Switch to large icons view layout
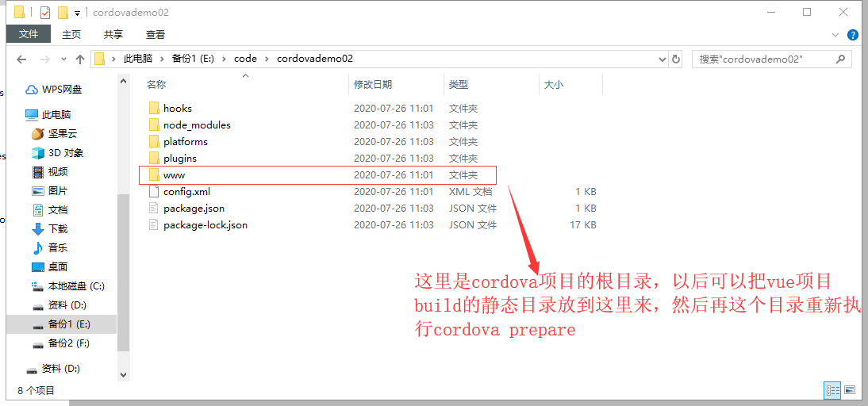This screenshot has width=868, height=406. pyautogui.click(x=851, y=389)
